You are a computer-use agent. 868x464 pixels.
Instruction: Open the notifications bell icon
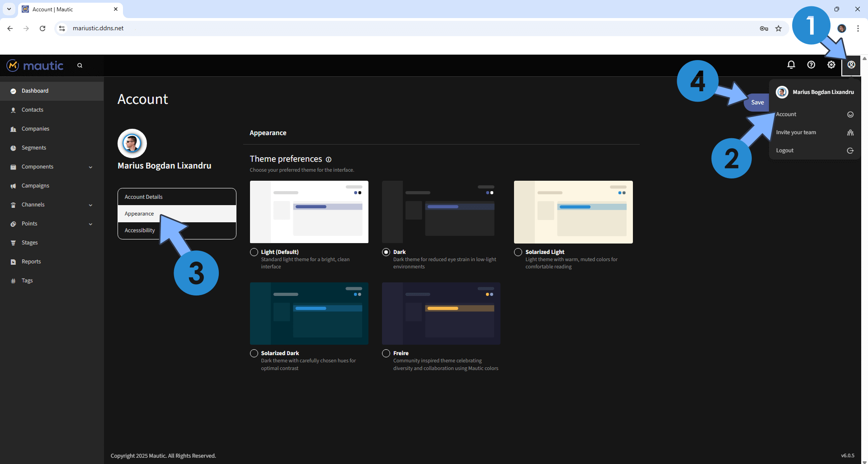click(x=791, y=65)
